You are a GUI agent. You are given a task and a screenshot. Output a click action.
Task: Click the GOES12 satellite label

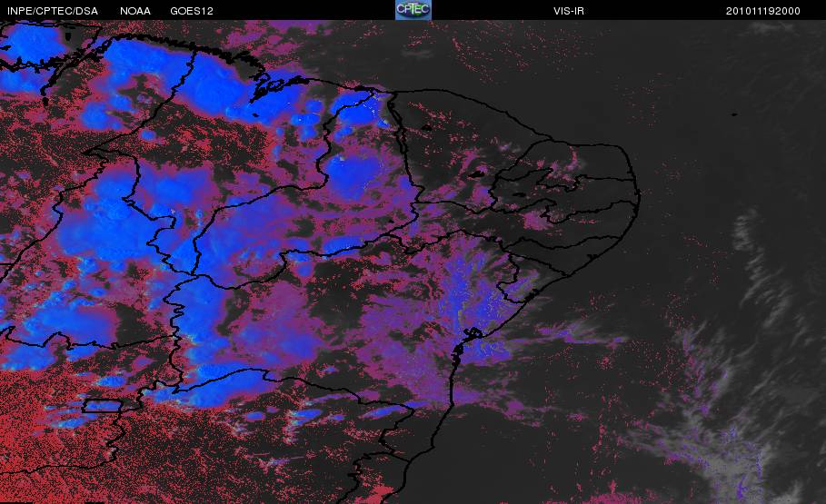(x=192, y=11)
